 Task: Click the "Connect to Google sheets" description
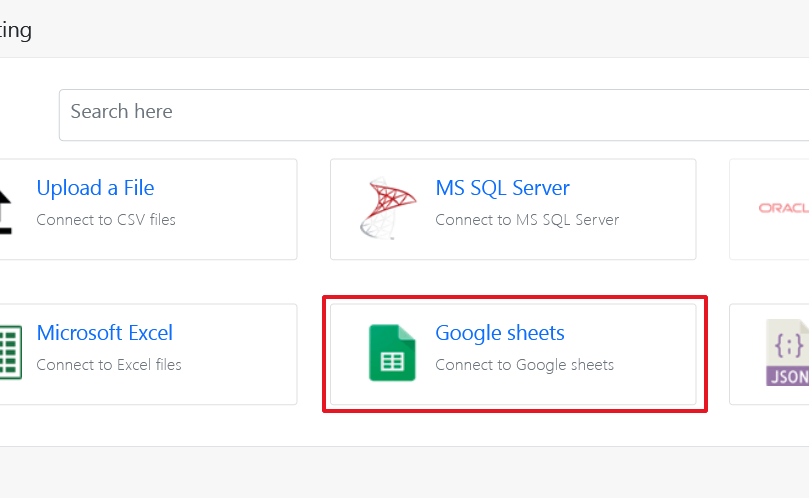[524, 365]
